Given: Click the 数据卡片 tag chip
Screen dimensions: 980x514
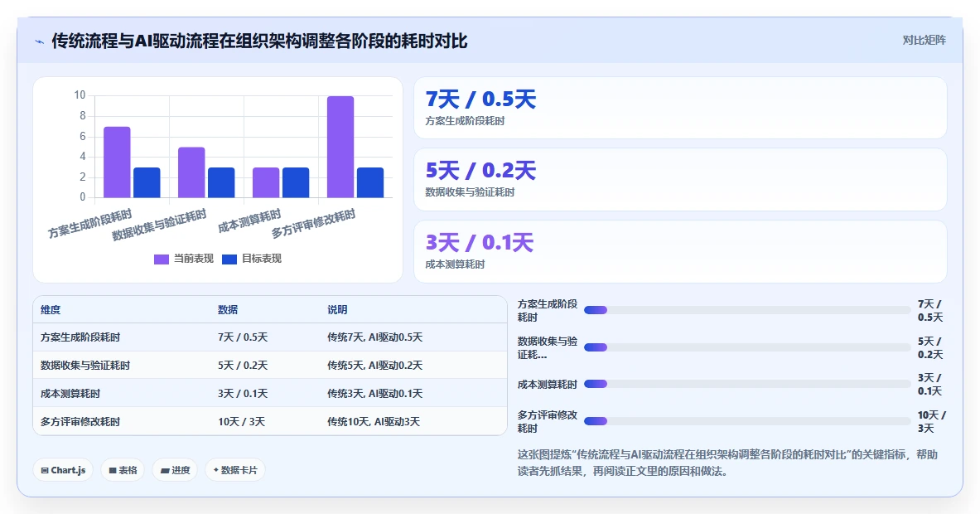Looking at the screenshot, I should point(235,470).
